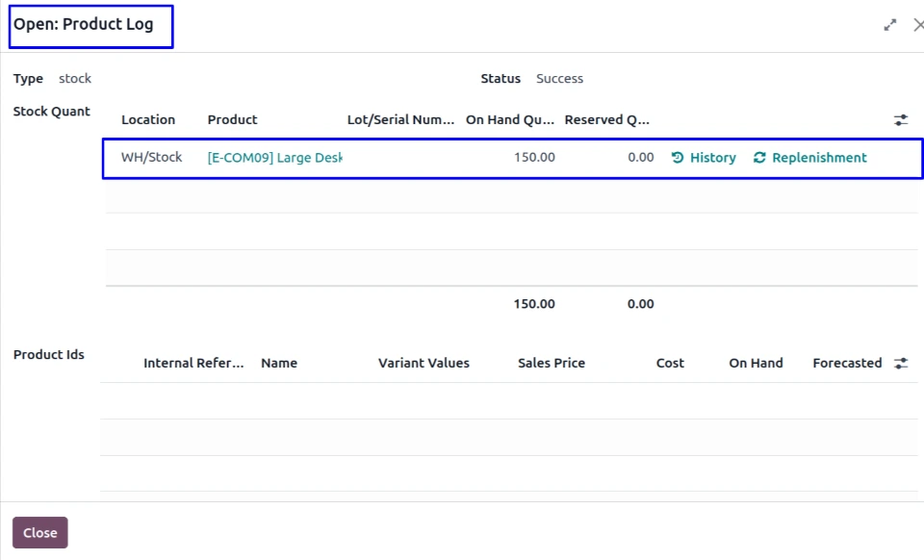
Task: Expand dialog to full screen
Action: click(x=890, y=25)
